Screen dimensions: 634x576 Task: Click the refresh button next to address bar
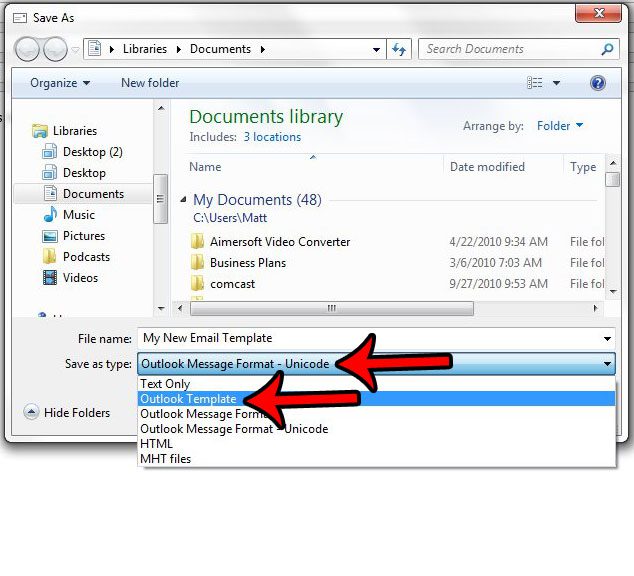pyautogui.click(x=399, y=49)
